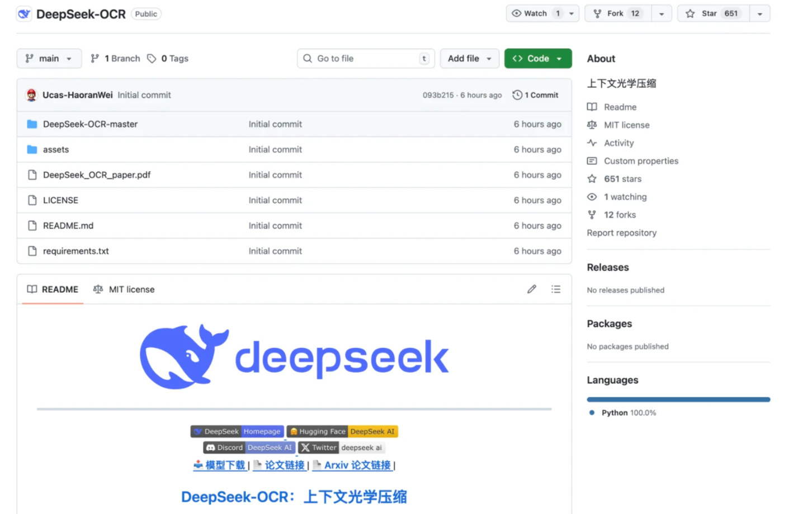Click the DeepSeek Homepage badge
Viewport: 812px width, 514px height.
click(x=237, y=431)
